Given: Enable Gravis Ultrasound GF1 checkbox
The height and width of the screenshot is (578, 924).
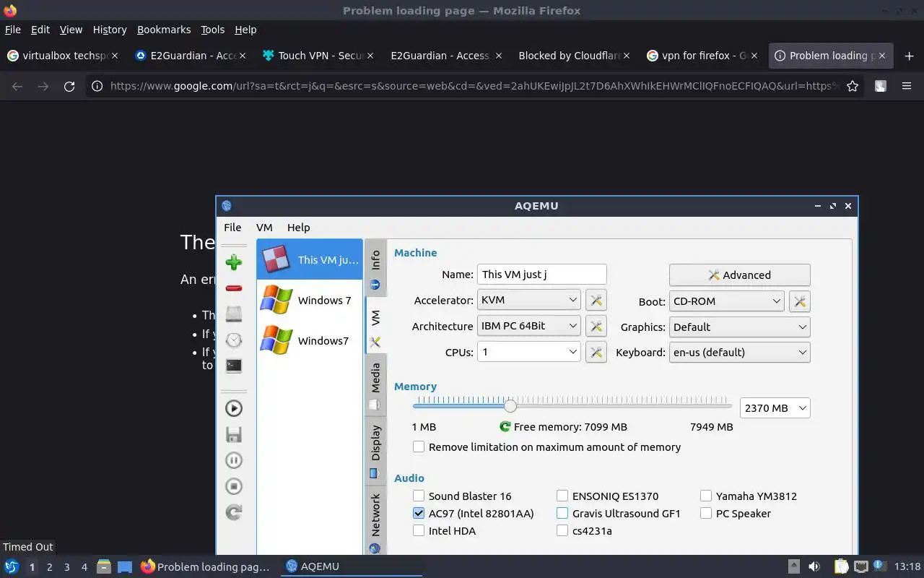Looking at the screenshot, I should point(562,513).
